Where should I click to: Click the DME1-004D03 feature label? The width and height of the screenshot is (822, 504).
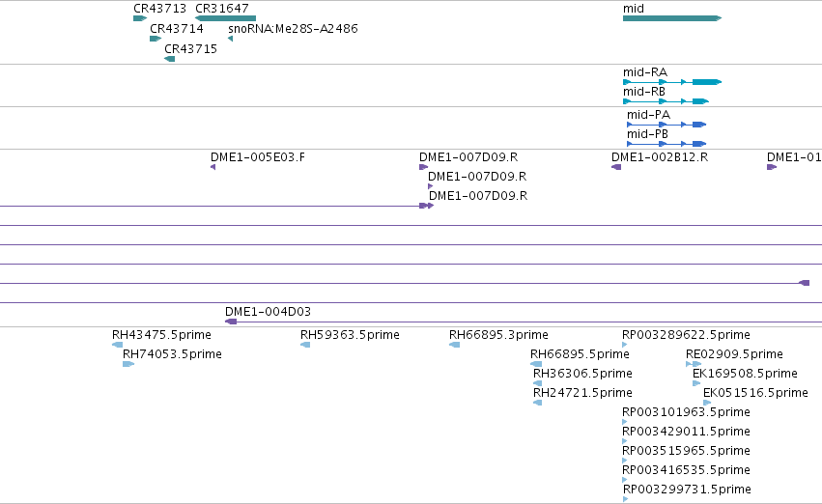point(268,312)
